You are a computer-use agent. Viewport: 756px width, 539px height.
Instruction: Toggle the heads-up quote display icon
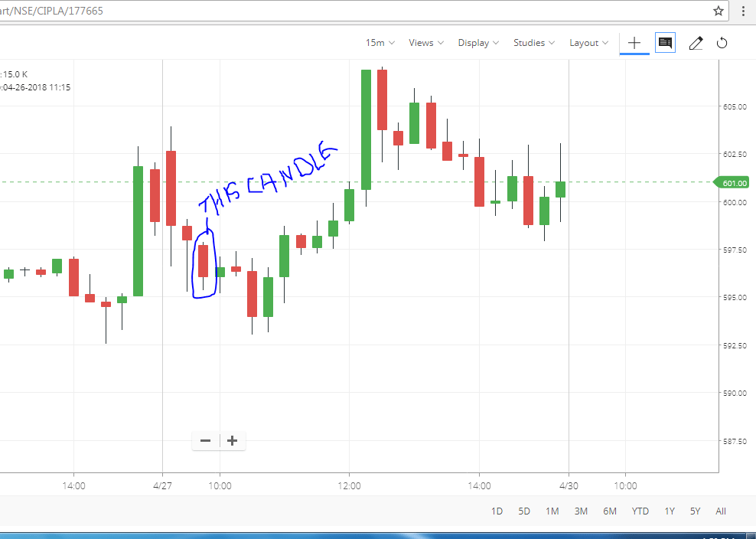coord(664,42)
